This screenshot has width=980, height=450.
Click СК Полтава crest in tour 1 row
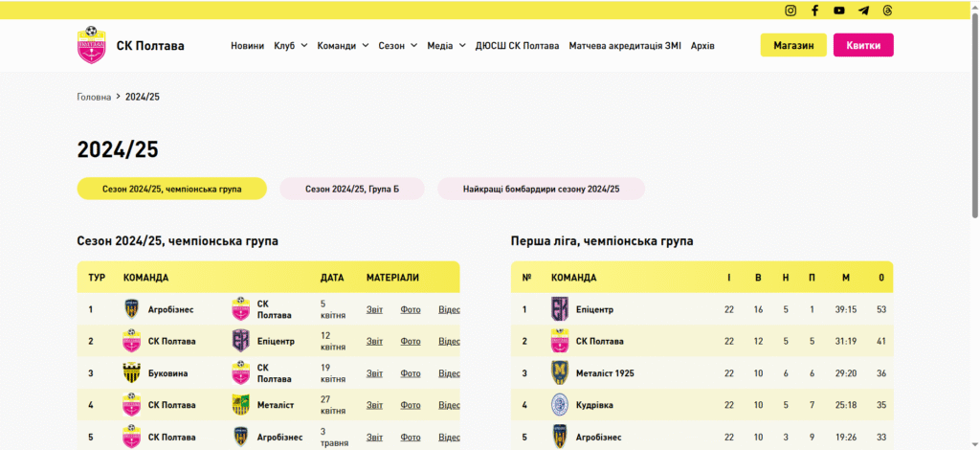pos(240,308)
